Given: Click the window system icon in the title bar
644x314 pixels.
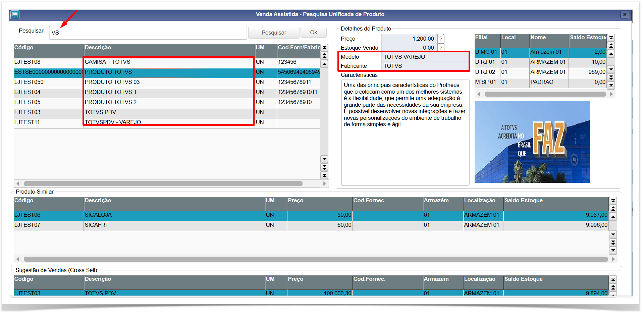Looking at the screenshot, I should click(x=15, y=14).
